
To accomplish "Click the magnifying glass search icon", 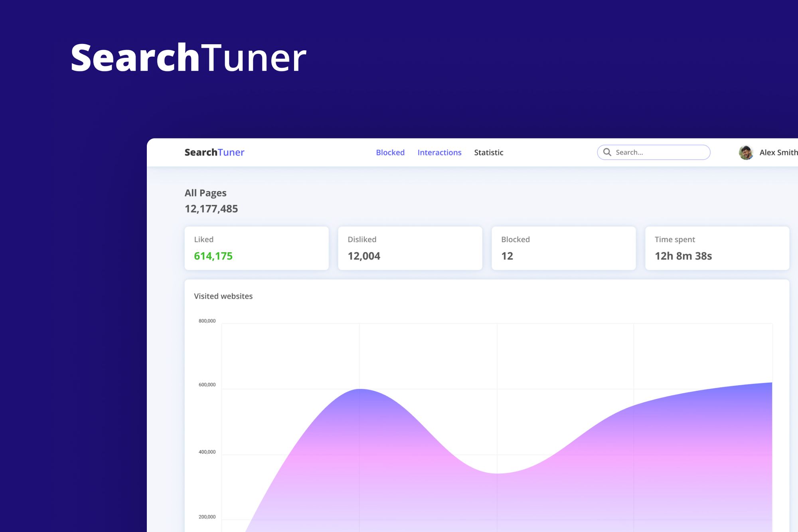I will click(x=607, y=152).
